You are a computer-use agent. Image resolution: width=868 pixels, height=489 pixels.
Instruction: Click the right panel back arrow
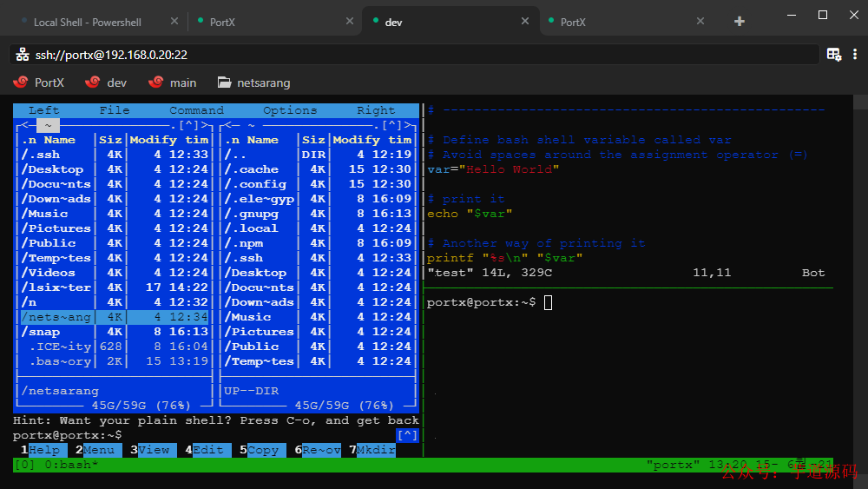coord(228,125)
